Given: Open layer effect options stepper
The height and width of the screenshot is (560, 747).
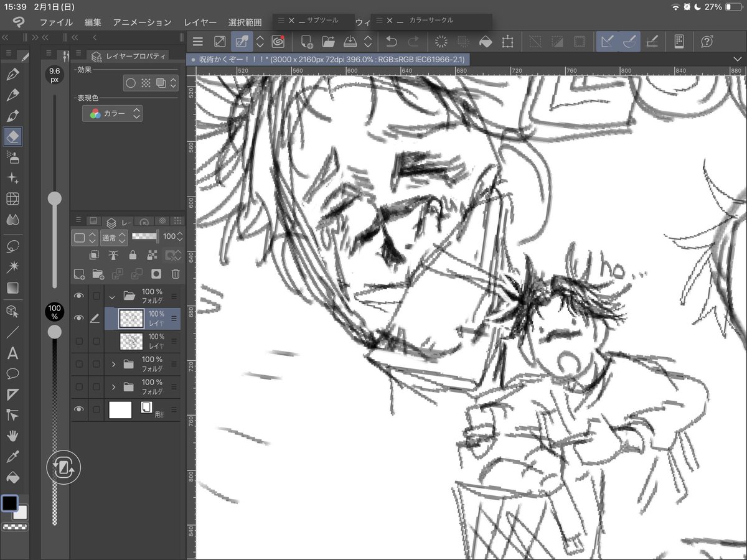Looking at the screenshot, I should pos(174,83).
